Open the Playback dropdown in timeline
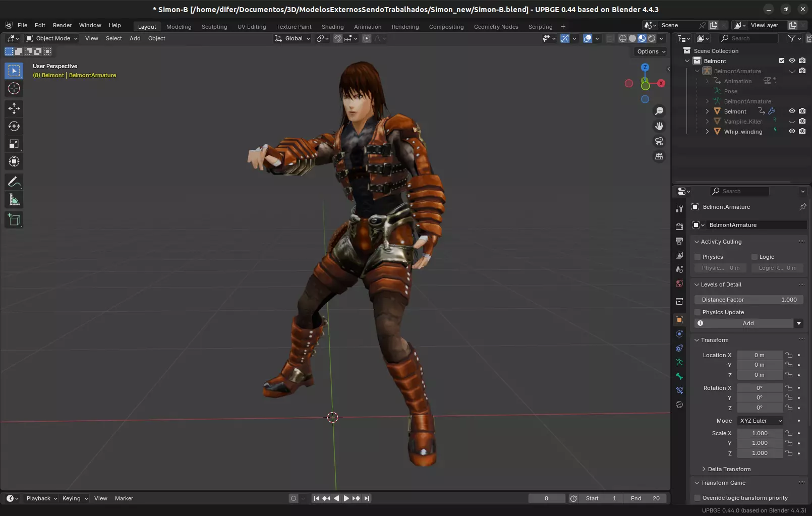The image size is (812, 516). coord(42,498)
